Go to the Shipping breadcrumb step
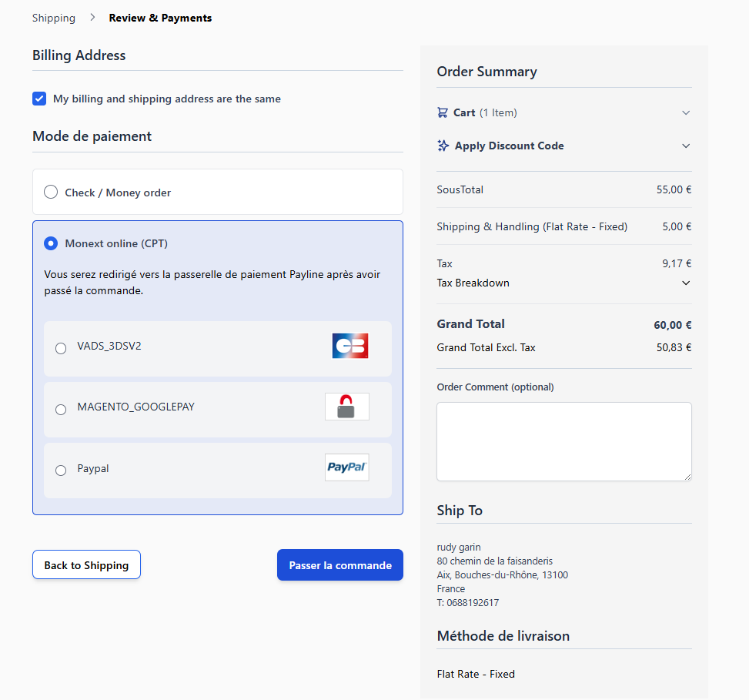 point(54,18)
